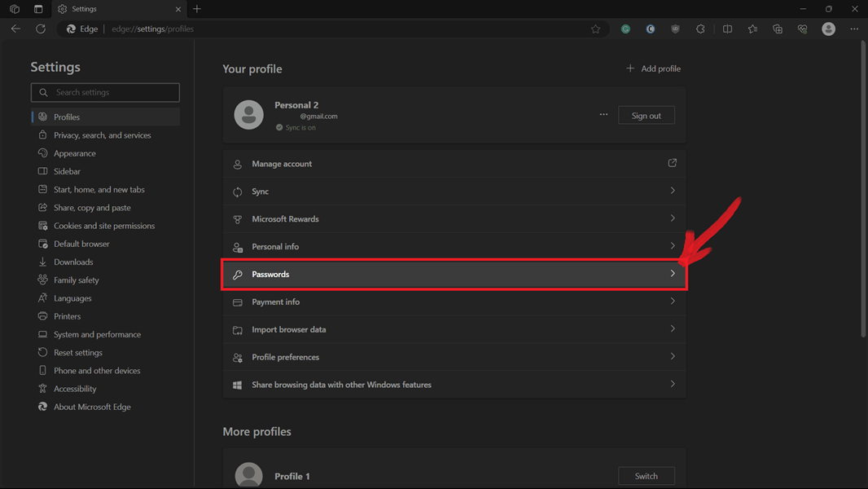868x489 pixels.
Task: Click the Passwords key icon
Action: click(238, 275)
